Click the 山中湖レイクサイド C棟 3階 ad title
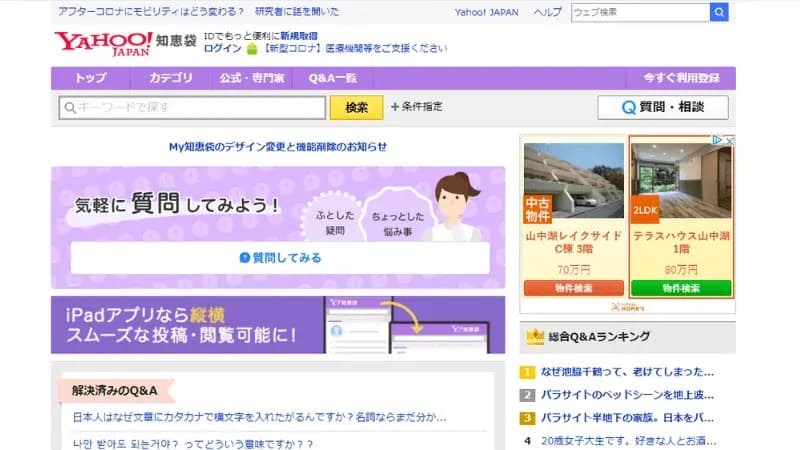The image size is (800, 450). coord(573,242)
